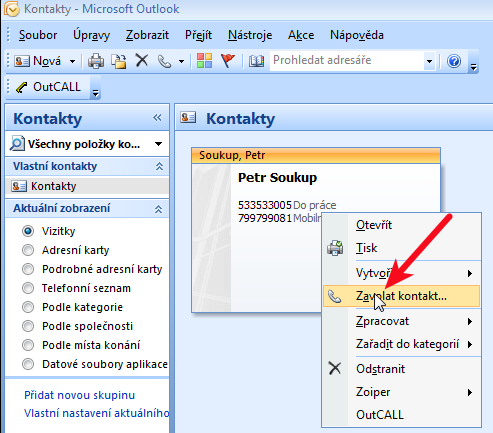
Task: Collapse the Aktuální zobrazení section
Action: click(159, 209)
